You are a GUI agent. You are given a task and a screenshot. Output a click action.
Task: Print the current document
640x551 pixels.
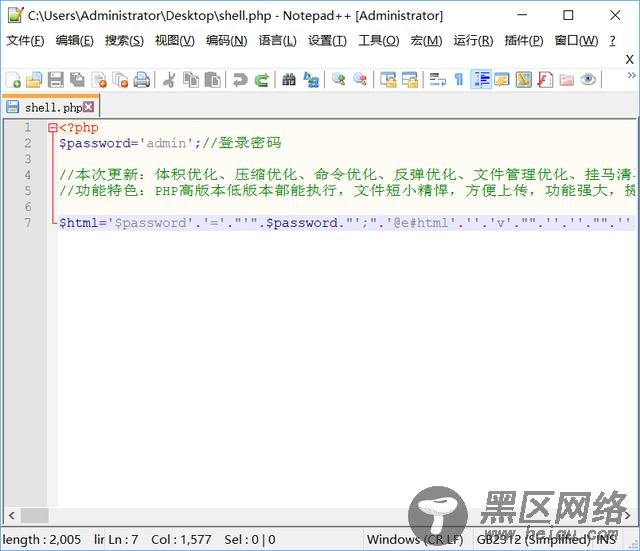pos(142,80)
